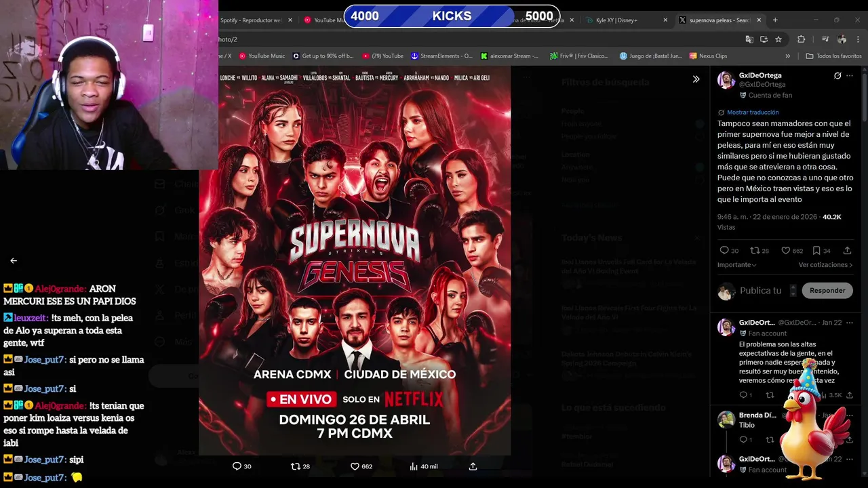Share icon below the poster image

click(x=473, y=466)
